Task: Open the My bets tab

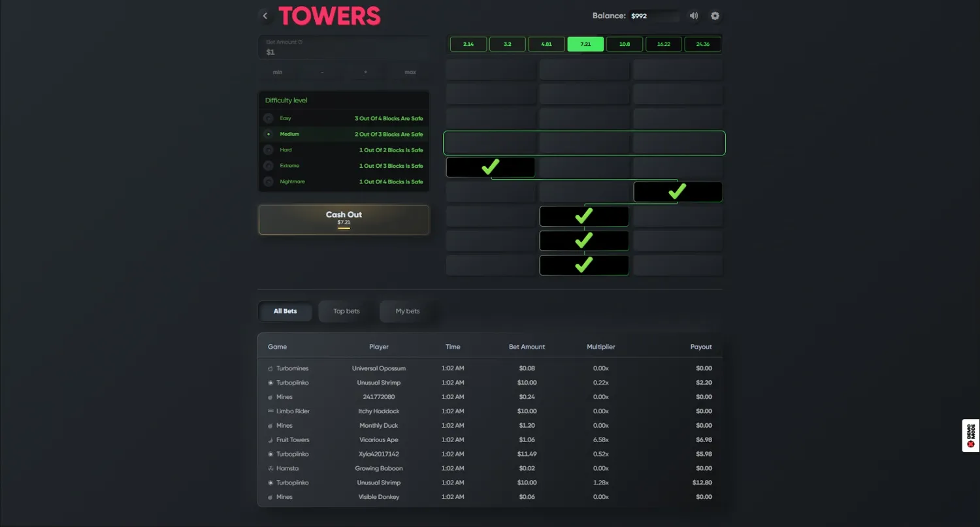Action: [408, 311]
